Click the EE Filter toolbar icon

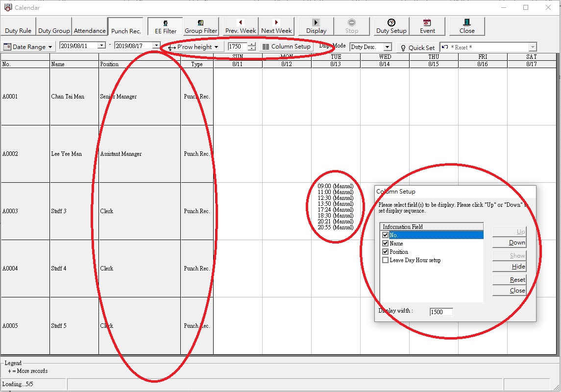point(165,27)
